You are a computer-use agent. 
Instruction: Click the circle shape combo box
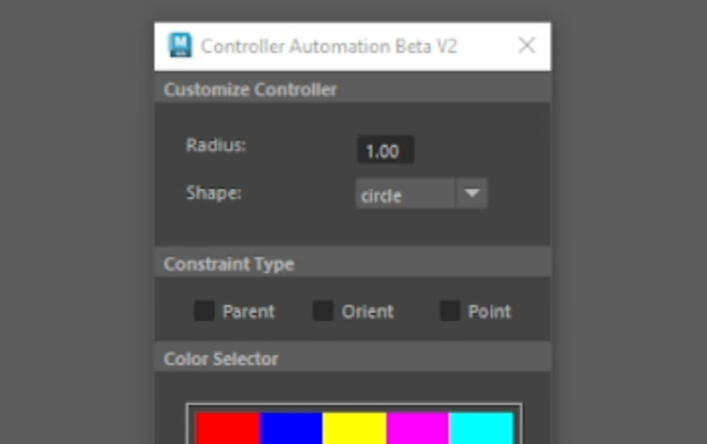coord(405,195)
